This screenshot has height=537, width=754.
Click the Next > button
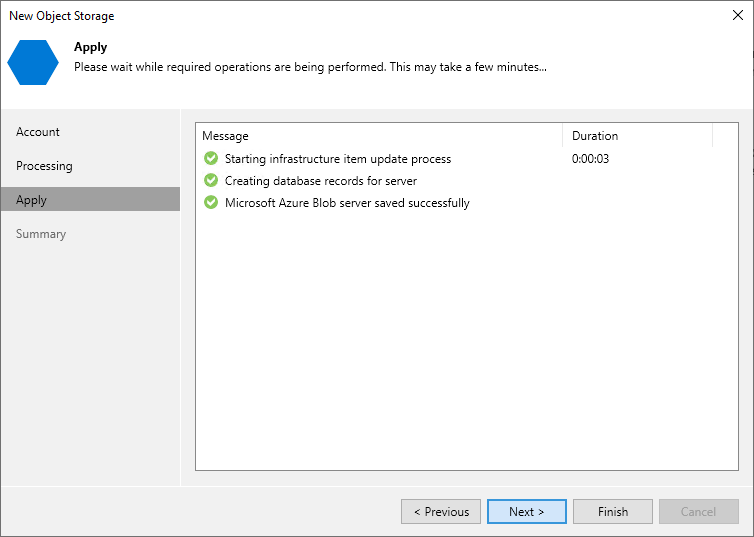point(527,512)
